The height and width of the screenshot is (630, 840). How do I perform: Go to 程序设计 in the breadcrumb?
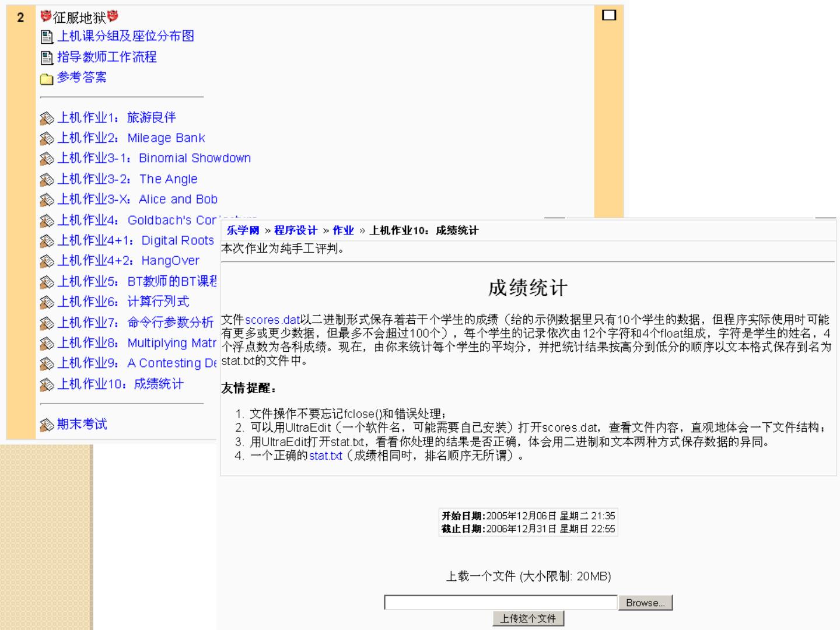[x=296, y=230]
